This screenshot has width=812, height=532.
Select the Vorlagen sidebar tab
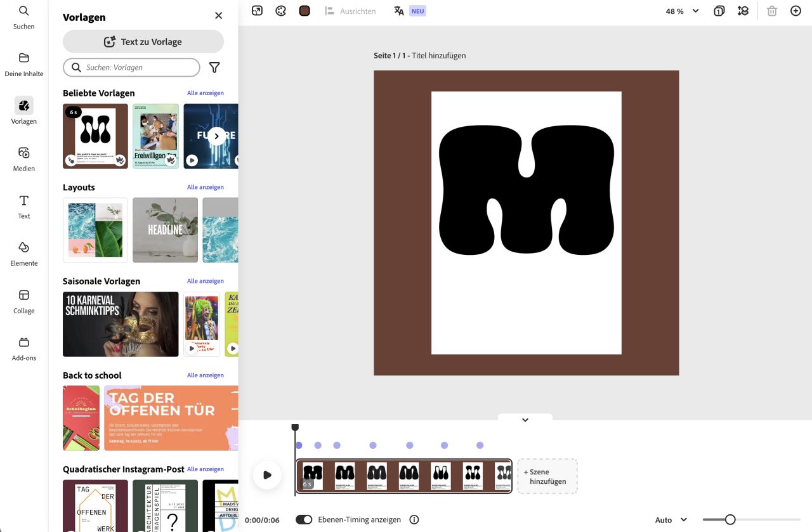pos(23,111)
